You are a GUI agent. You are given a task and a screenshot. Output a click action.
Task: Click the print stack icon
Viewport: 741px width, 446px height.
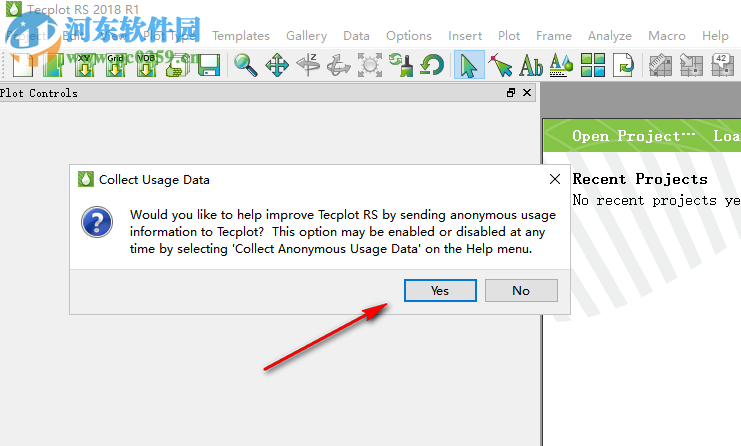[178, 65]
